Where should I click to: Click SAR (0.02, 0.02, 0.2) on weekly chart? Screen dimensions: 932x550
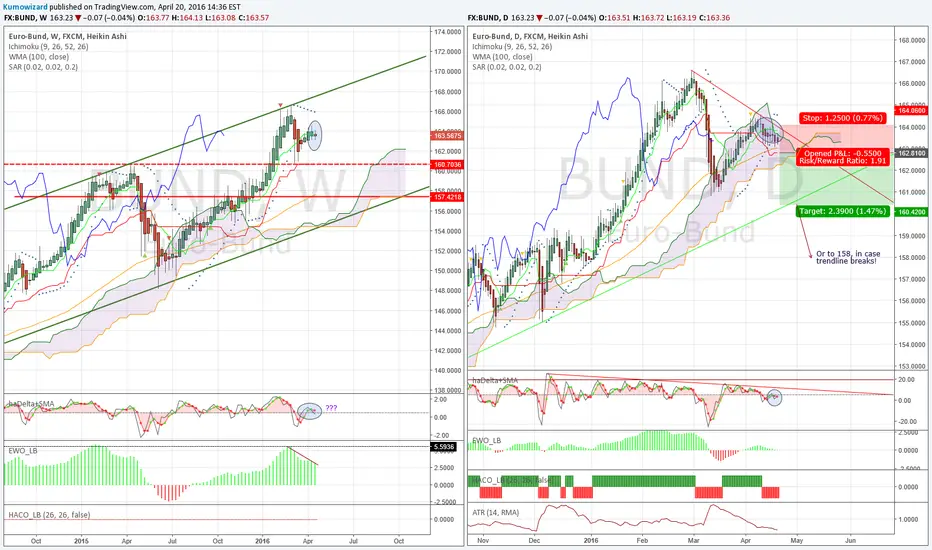[43, 67]
